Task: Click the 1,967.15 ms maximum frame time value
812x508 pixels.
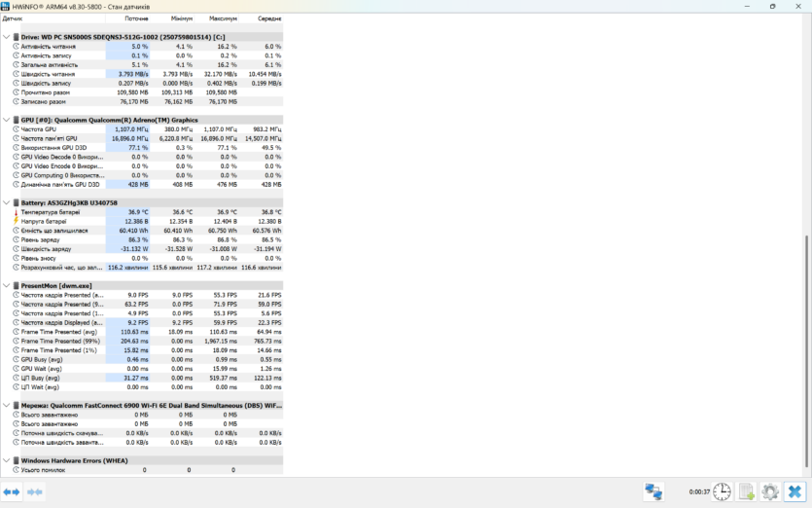Action: coord(221,341)
